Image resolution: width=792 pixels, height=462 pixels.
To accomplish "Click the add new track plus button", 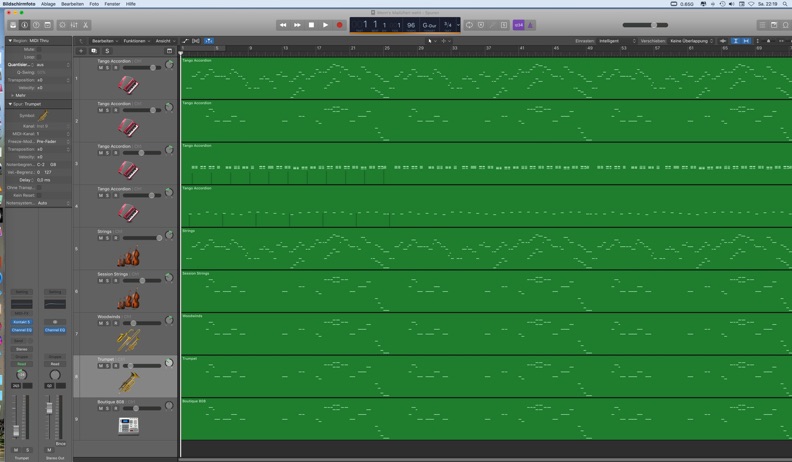I will pyautogui.click(x=81, y=51).
